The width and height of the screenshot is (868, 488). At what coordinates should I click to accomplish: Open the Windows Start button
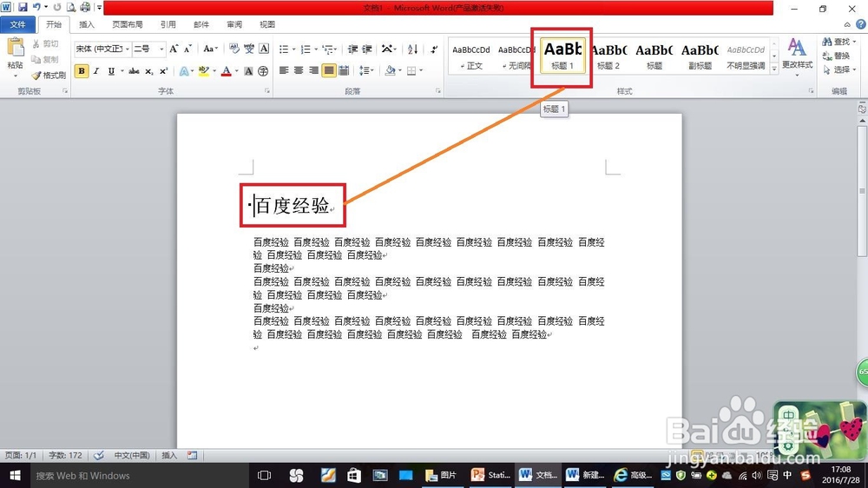click(15, 475)
